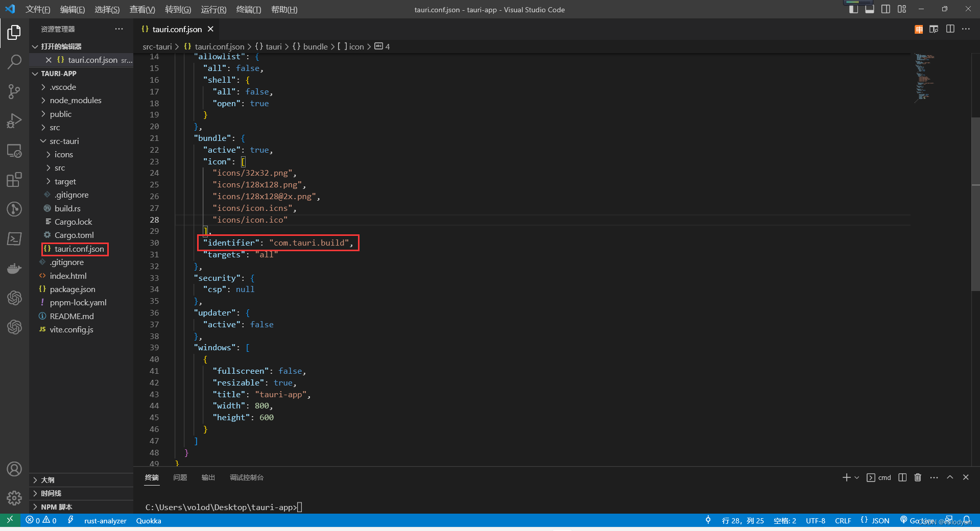Screen dimensions: 980x531
Task: Switch to the Problems tab (问题)
Action: pos(180,477)
